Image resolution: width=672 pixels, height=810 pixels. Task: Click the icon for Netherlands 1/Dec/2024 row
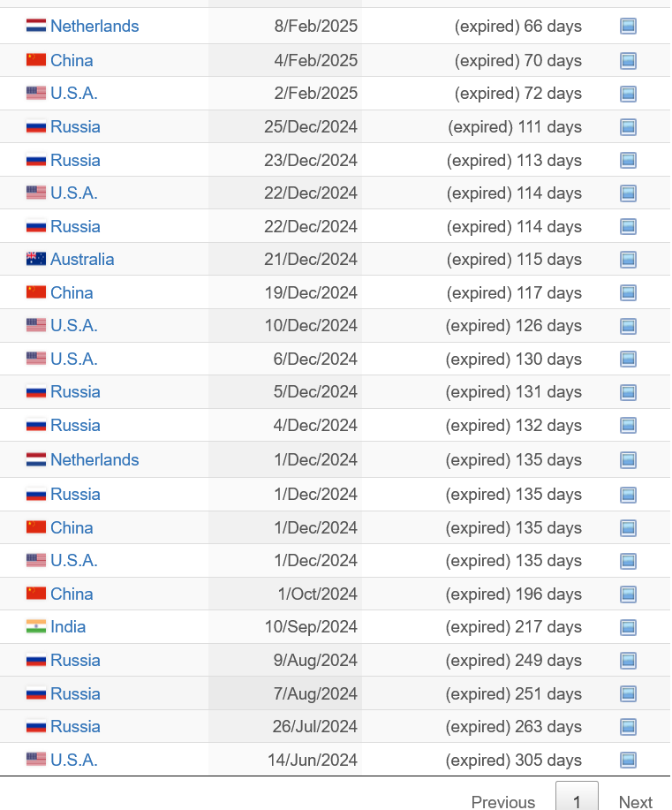point(628,459)
